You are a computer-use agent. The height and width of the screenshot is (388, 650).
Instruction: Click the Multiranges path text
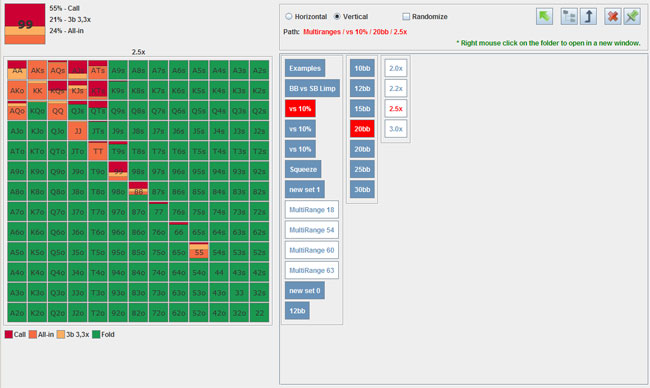[x=322, y=32]
